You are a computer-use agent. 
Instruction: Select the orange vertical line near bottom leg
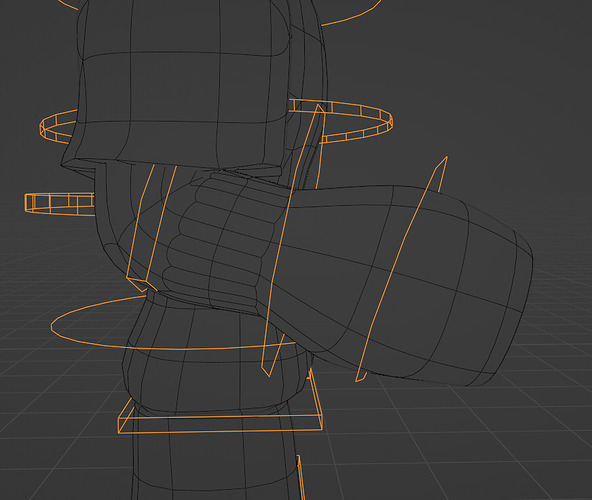301,478
